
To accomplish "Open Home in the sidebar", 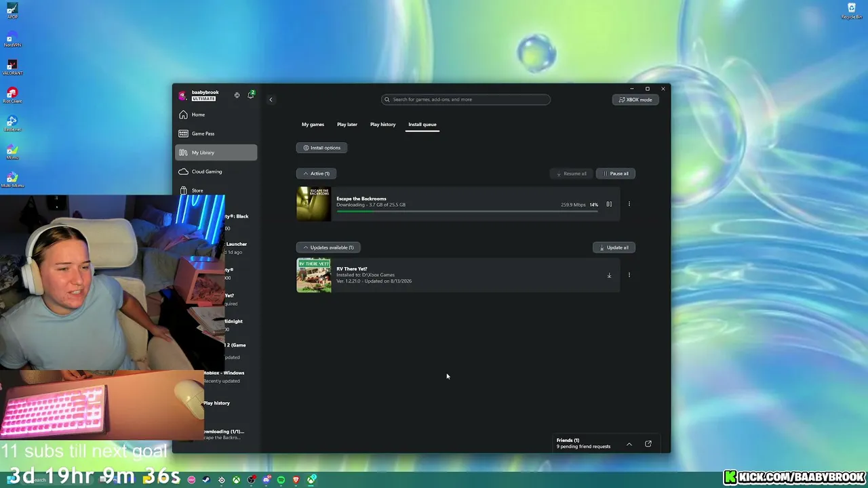I will pos(216,115).
